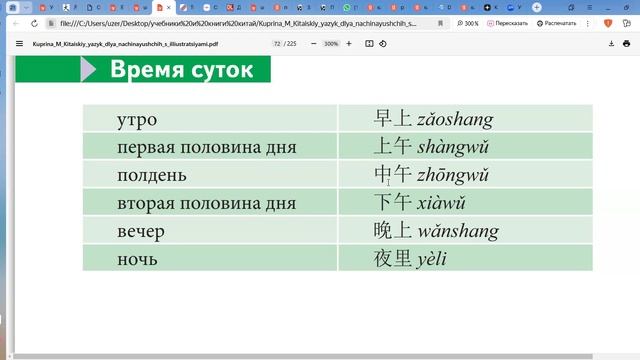Click the address bar URL field

[239, 24]
